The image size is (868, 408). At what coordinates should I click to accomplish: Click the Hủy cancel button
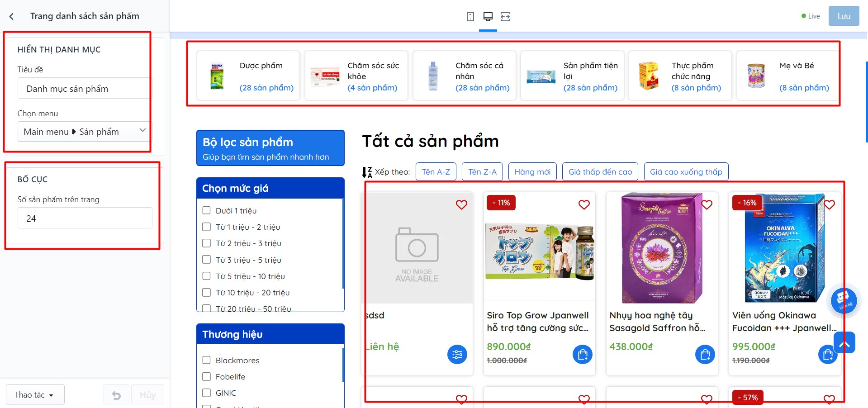147,395
